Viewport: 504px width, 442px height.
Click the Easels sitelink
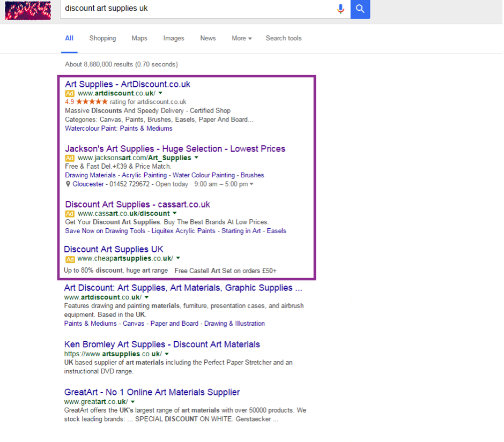coord(277,231)
